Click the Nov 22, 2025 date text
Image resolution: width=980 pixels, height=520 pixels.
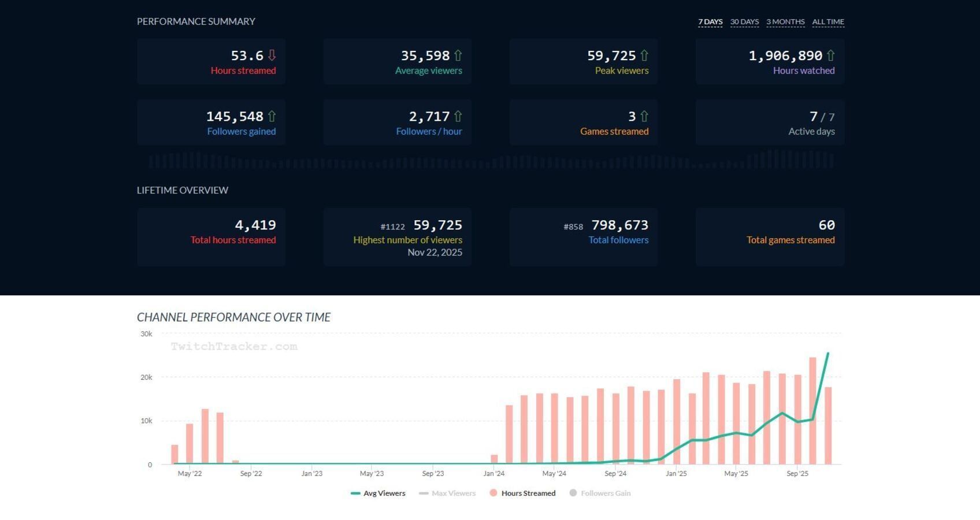click(x=435, y=252)
